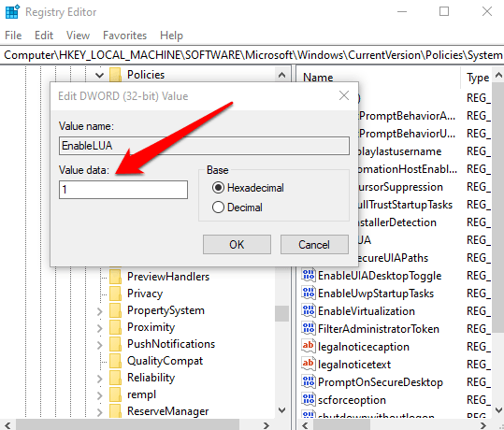Click the tree pane vertical scrollbar thumb
The height and width of the screenshot is (430, 504).
coord(281,313)
